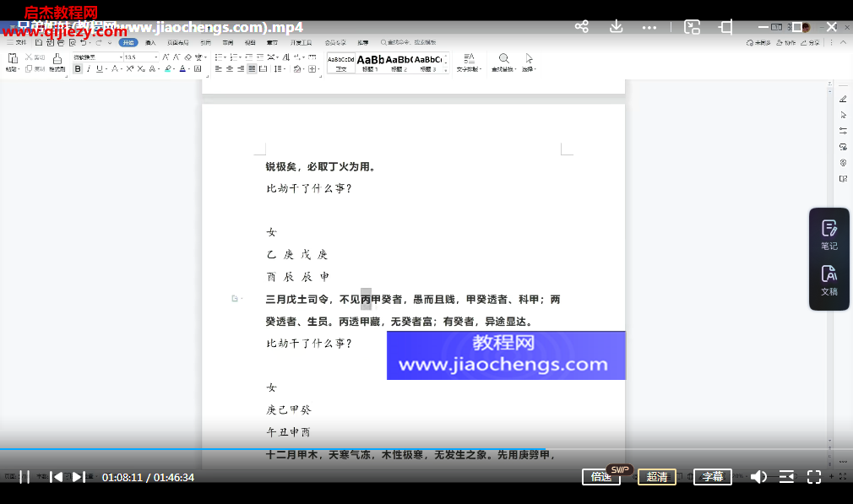853x504 pixels.
Task: Center align the text
Action: tap(230, 69)
